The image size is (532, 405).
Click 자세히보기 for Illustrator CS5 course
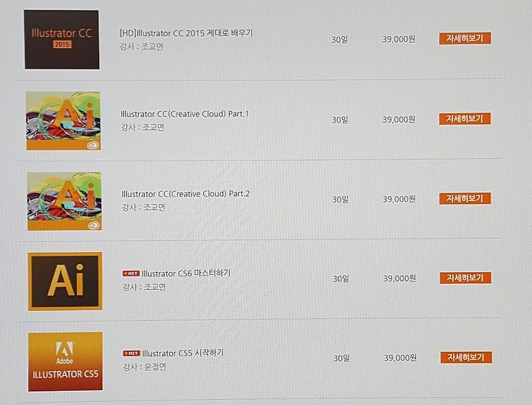tap(466, 358)
